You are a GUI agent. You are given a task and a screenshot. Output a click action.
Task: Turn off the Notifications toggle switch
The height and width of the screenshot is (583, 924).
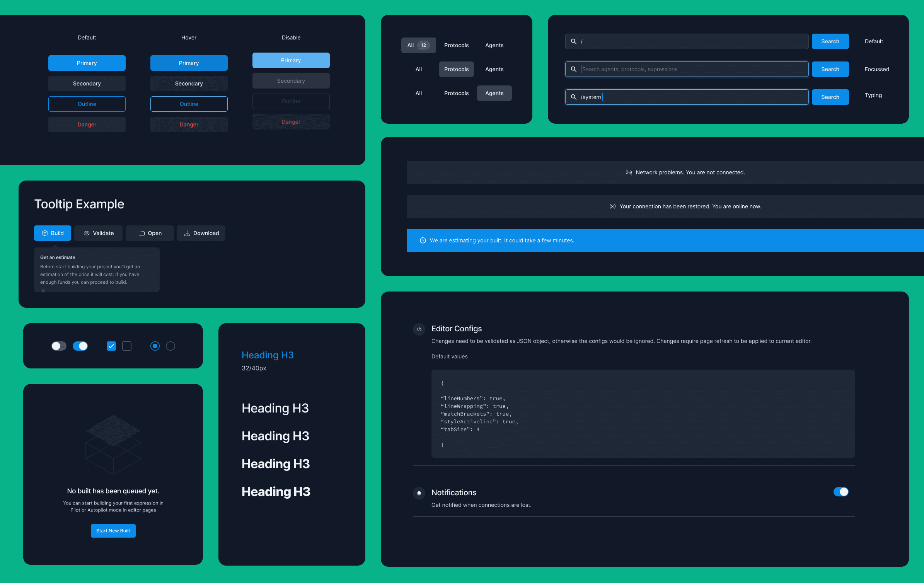841,492
